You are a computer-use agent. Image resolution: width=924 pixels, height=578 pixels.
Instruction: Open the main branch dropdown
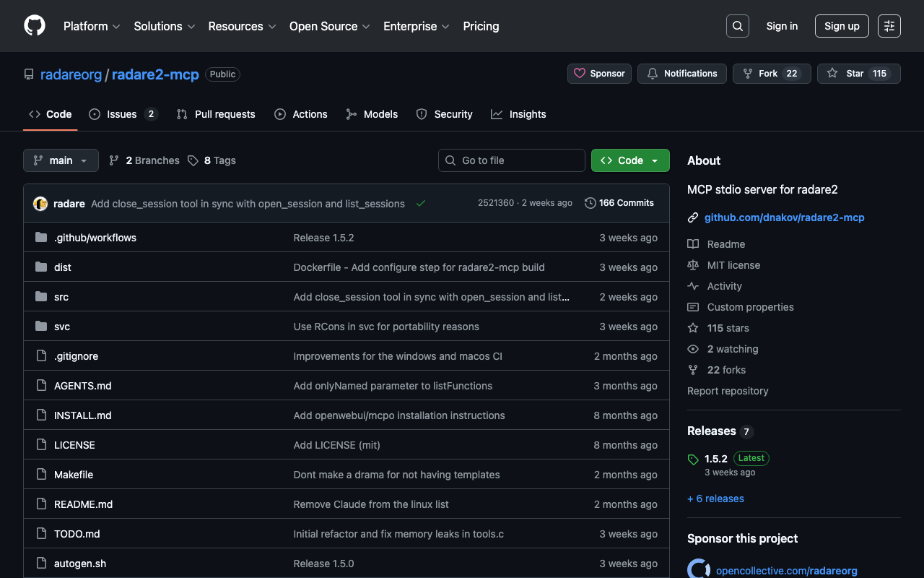pos(61,160)
